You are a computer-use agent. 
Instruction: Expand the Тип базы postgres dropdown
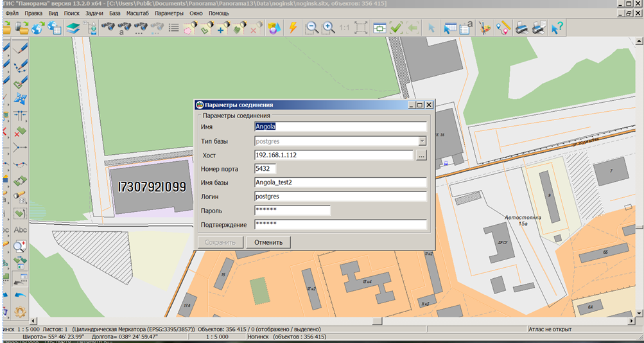(422, 141)
